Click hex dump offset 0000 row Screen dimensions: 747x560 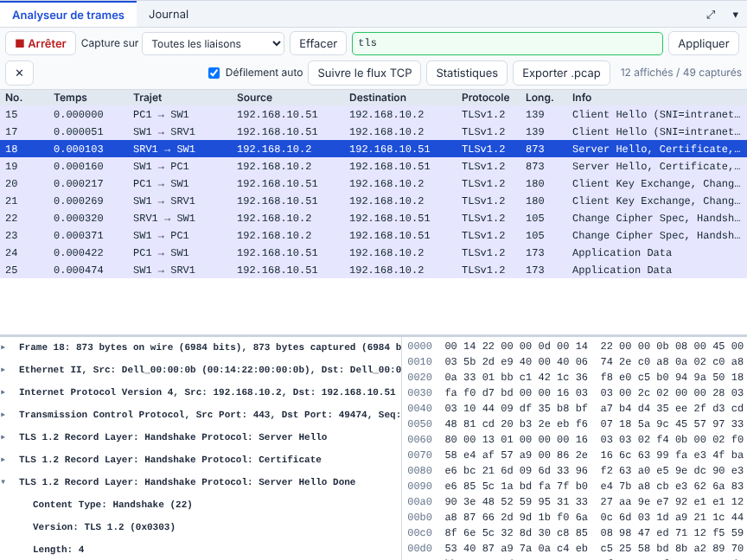pyautogui.click(x=575, y=347)
